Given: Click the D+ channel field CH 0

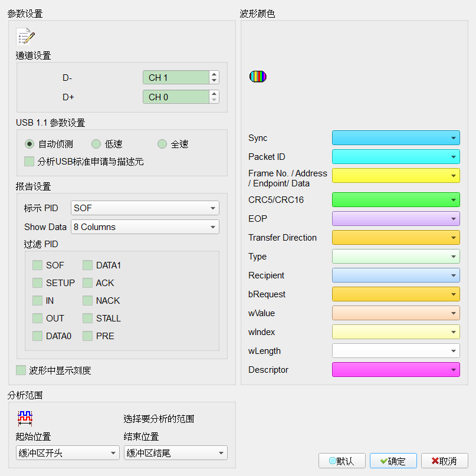Looking at the screenshot, I should pyautogui.click(x=176, y=97).
